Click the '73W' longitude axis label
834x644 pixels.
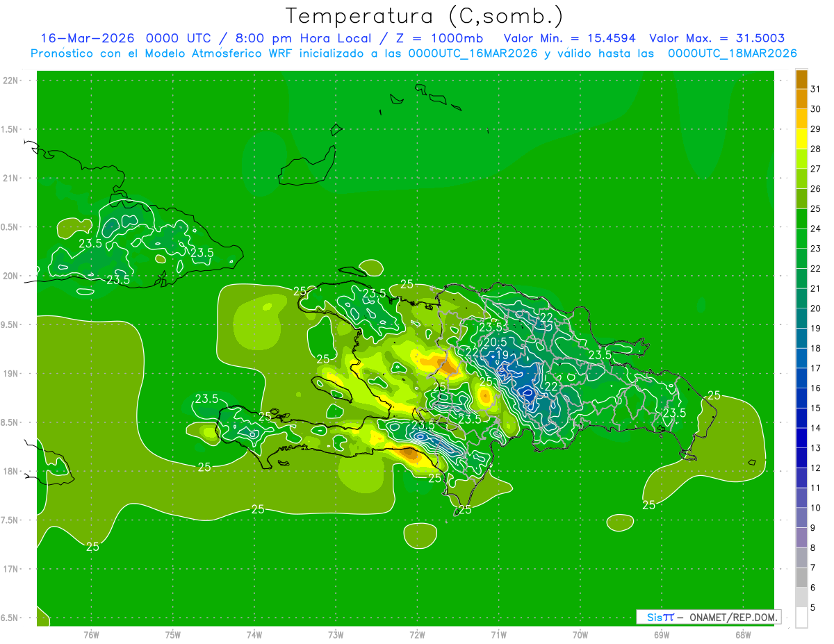tap(336, 634)
